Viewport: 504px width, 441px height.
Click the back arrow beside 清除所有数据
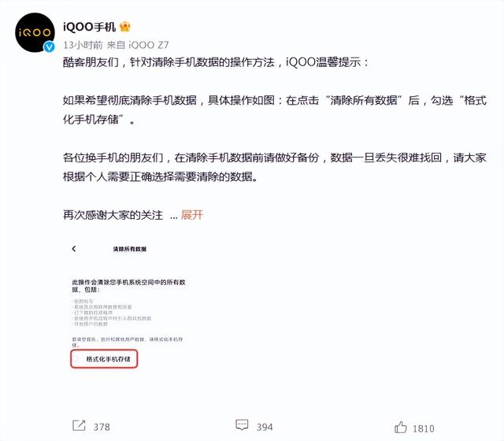pyautogui.click(x=74, y=249)
